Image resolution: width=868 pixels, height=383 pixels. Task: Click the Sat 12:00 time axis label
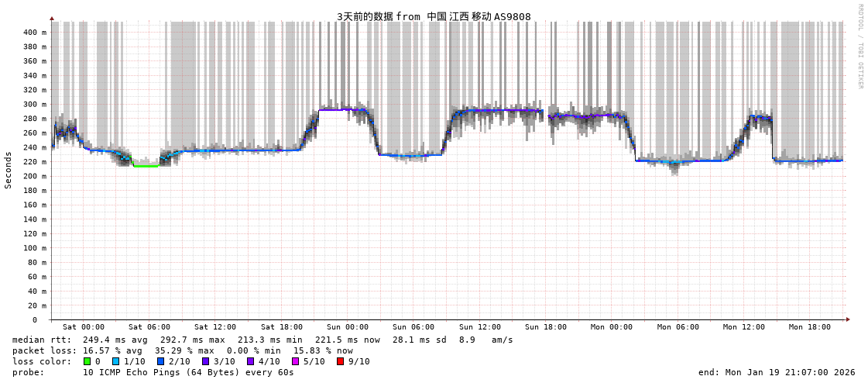point(215,327)
